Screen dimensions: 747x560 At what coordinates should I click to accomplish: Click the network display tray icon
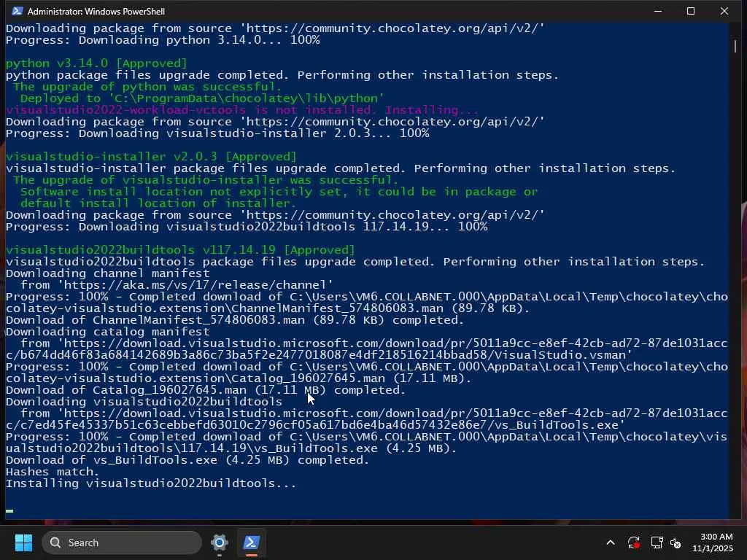point(657,542)
